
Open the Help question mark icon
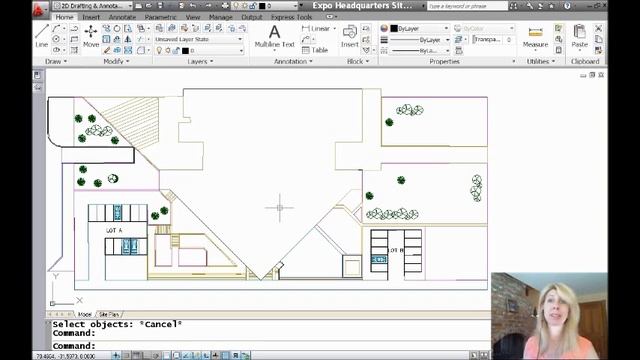pos(567,6)
